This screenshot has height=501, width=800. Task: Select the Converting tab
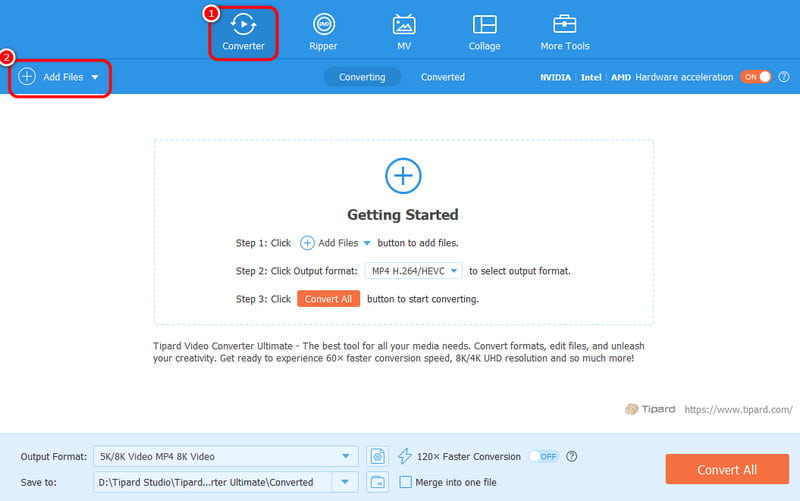click(362, 77)
